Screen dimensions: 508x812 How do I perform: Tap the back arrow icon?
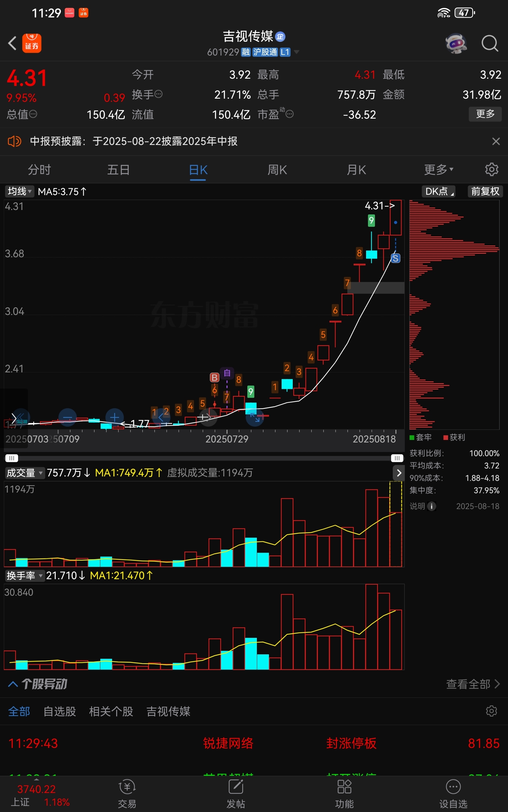[12, 43]
